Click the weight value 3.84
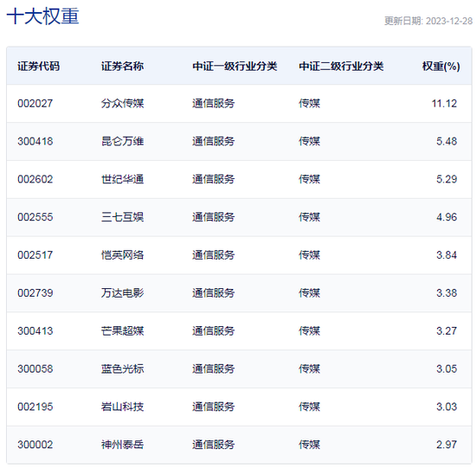Image resolution: width=476 pixels, height=468 pixels. point(447,255)
